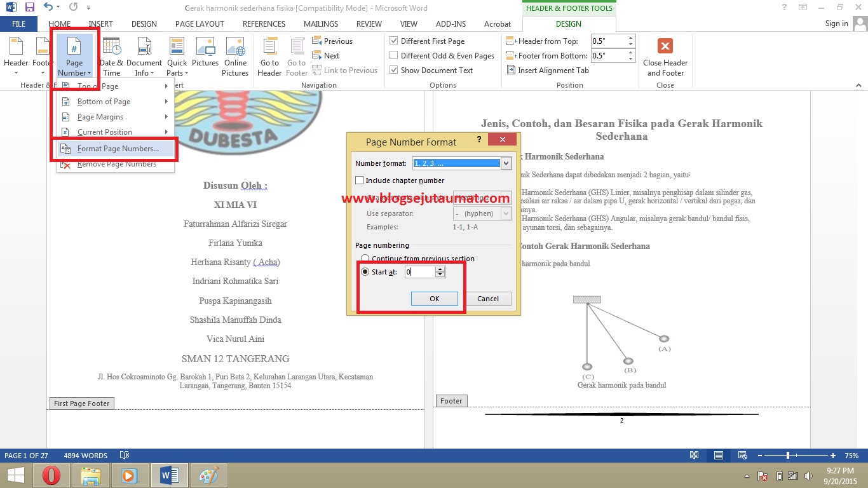
Task: Switch to Read Mode view in status bar
Action: point(695,456)
